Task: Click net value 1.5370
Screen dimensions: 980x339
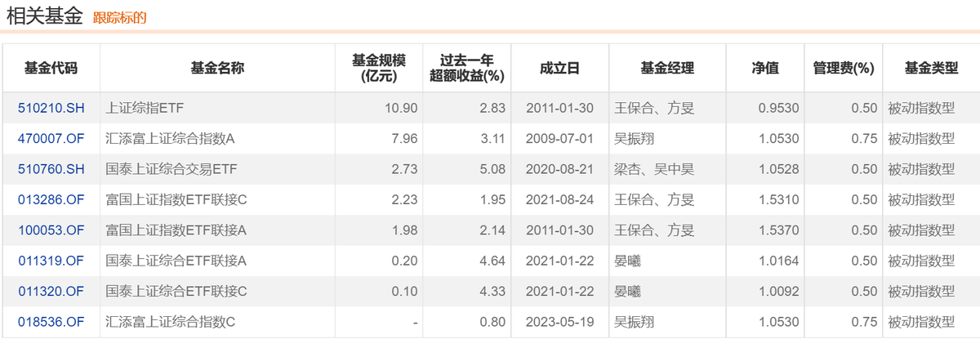Action: click(781, 230)
